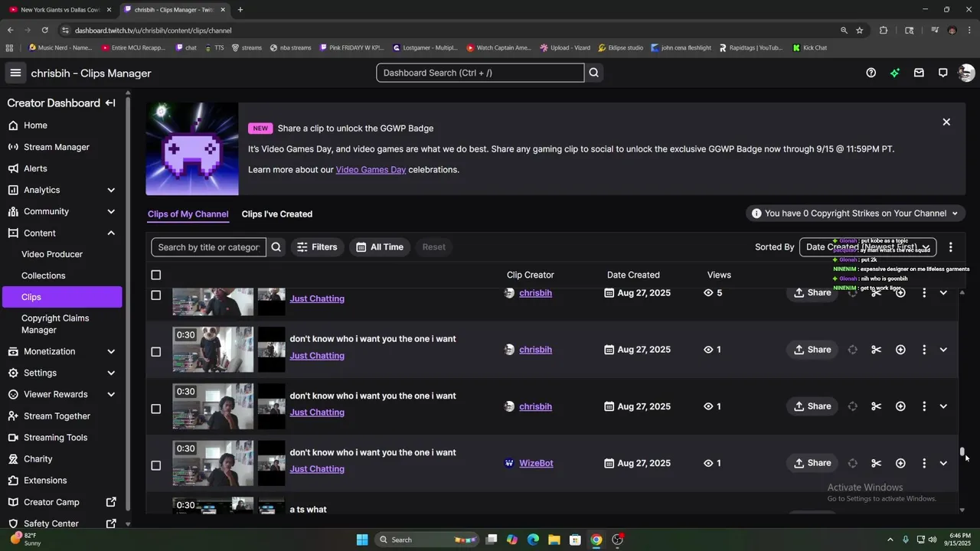Click scissors edit icon in WizeBot row
This screenshot has height=551, width=980.
[x=877, y=463]
